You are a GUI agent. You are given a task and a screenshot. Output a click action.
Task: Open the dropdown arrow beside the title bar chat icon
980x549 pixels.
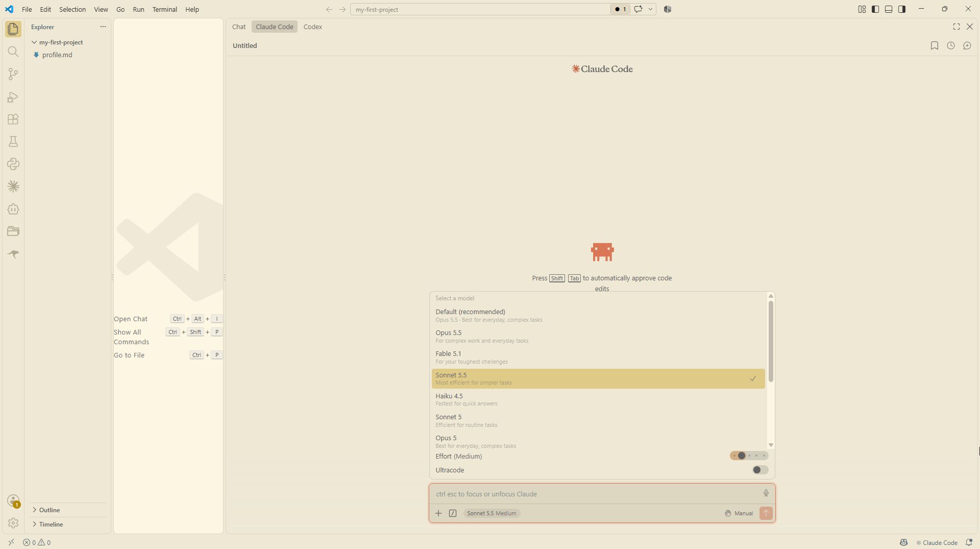click(x=650, y=9)
